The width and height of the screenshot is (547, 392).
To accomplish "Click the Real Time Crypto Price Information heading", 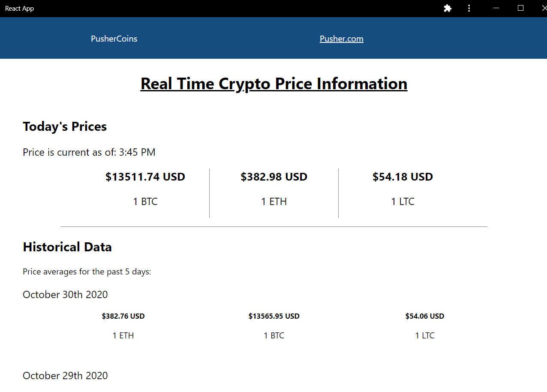I will 274,84.
